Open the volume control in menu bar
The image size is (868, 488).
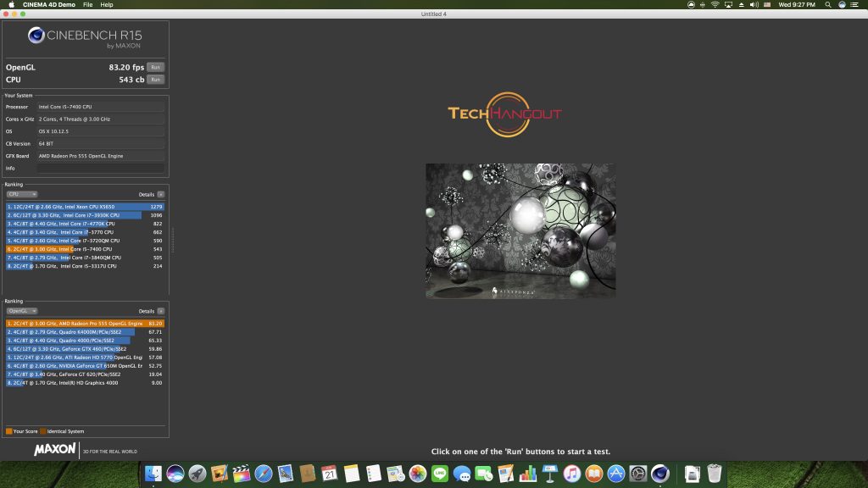point(754,4)
